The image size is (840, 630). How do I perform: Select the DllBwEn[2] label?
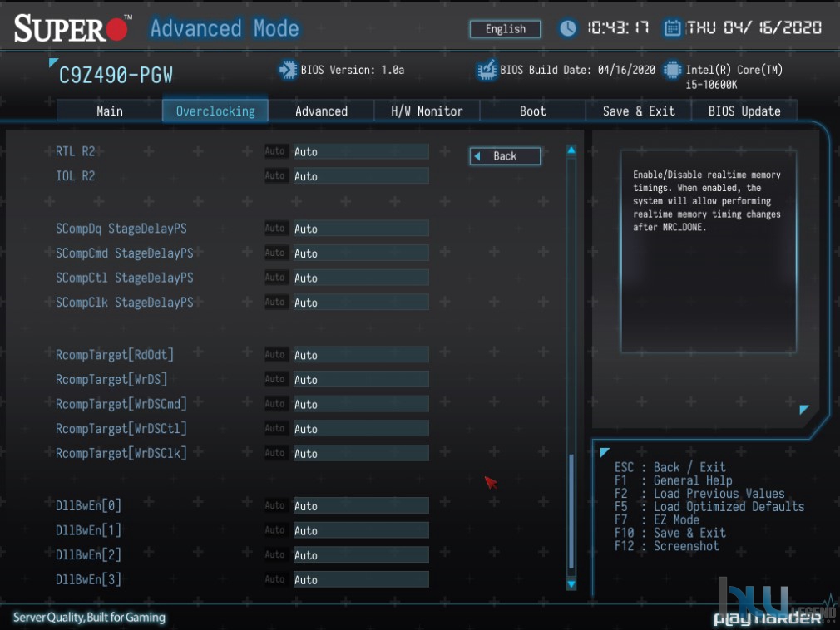tap(88, 555)
